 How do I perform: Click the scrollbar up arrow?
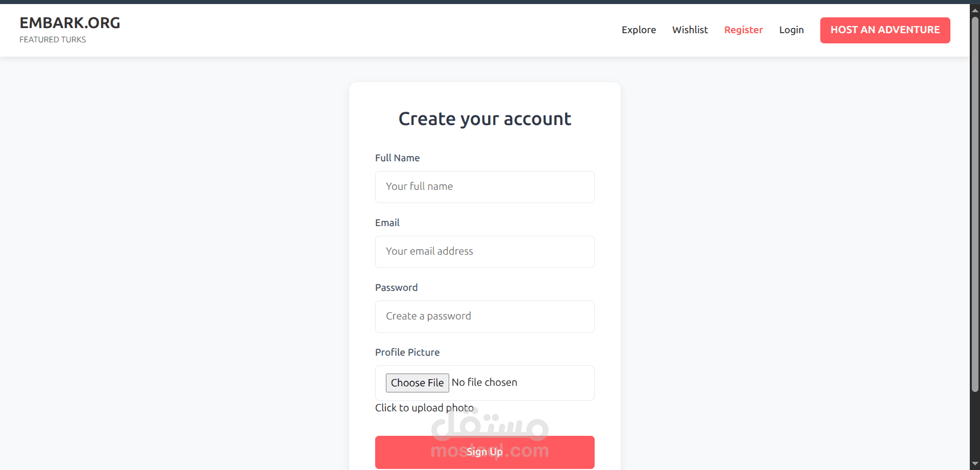(975, 10)
